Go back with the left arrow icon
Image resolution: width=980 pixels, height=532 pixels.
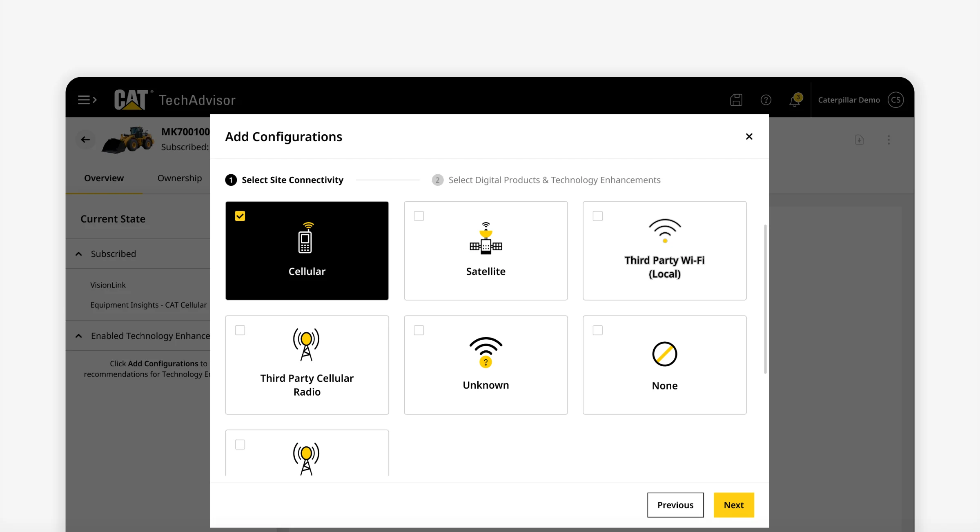(85, 140)
